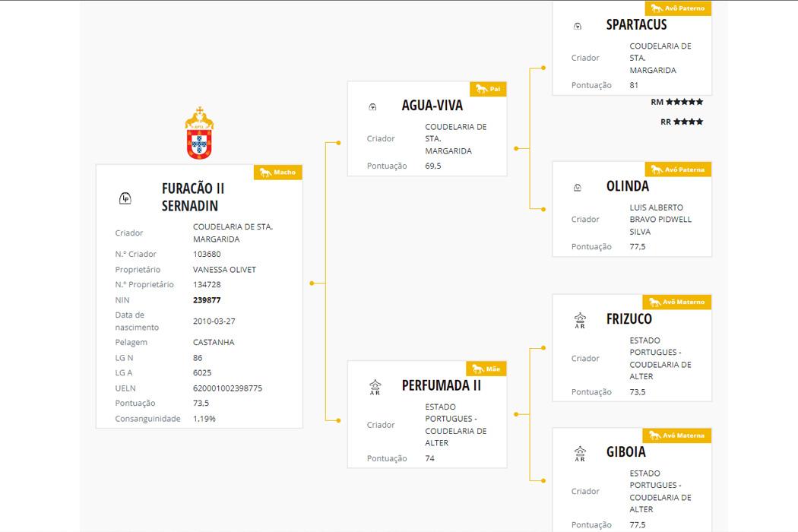Click the brand icon next to Spartacus
This screenshot has width=798, height=532.
pyautogui.click(x=578, y=27)
